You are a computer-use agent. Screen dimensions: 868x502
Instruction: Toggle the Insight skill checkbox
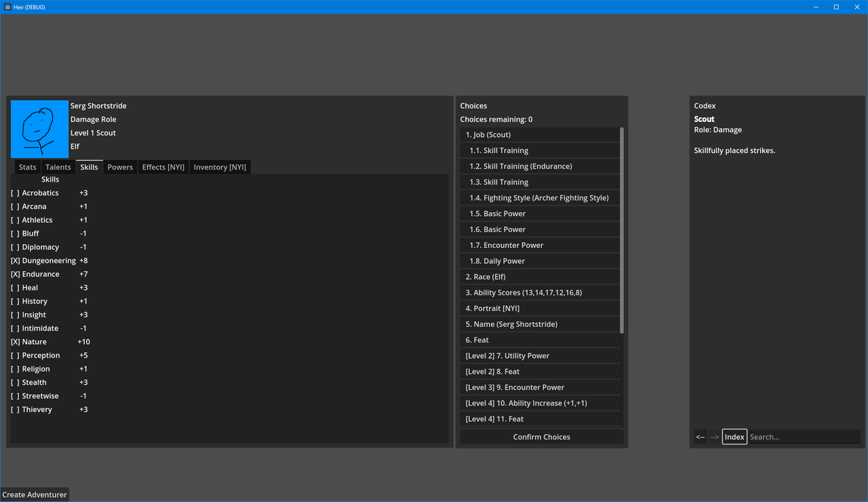[x=15, y=315]
